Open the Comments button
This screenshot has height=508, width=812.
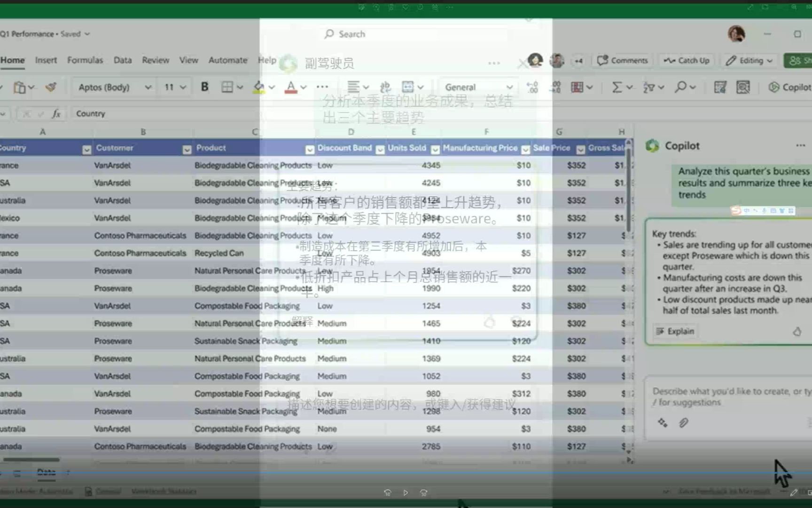tap(622, 61)
